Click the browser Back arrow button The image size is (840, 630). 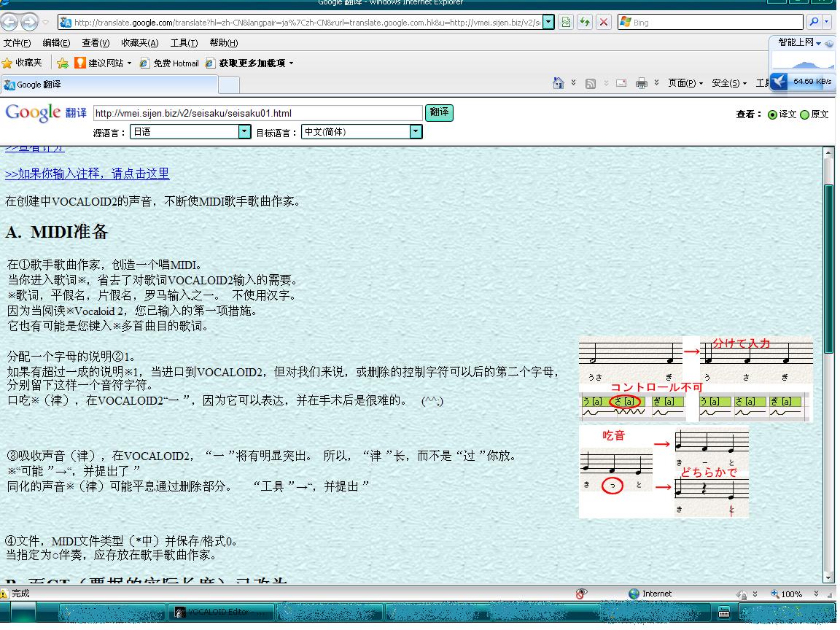click(x=9, y=22)
